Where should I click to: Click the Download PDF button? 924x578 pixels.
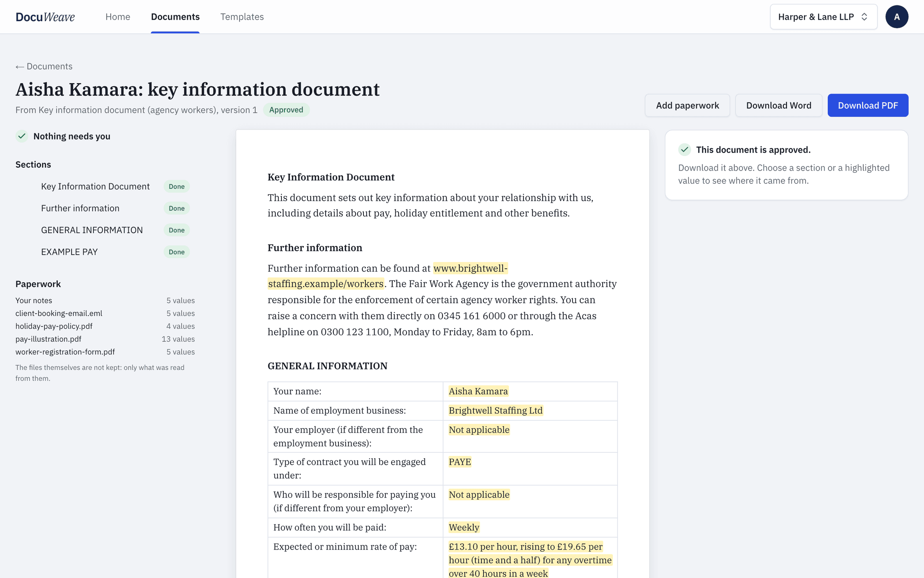[x=868, y=105]
